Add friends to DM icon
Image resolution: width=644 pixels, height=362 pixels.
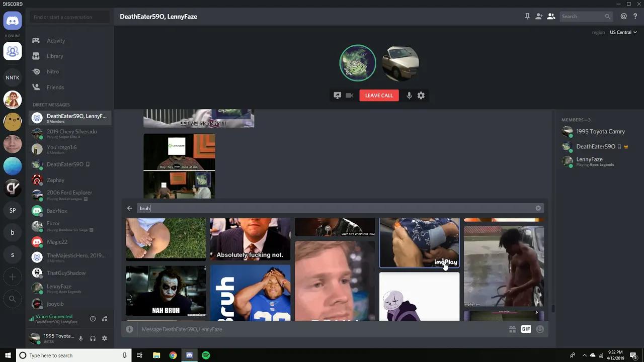tap(539, 17)
